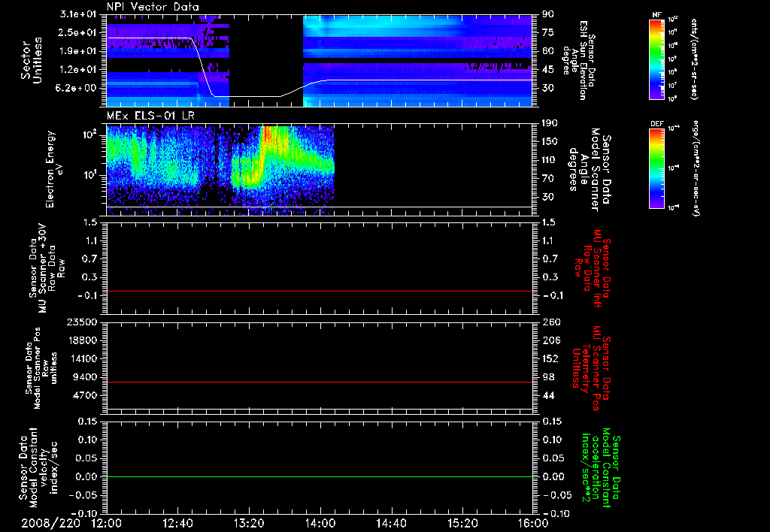Click the 98 telemetry tick label
This screenshot has width=770, height=532.
[x=548, y=377]
